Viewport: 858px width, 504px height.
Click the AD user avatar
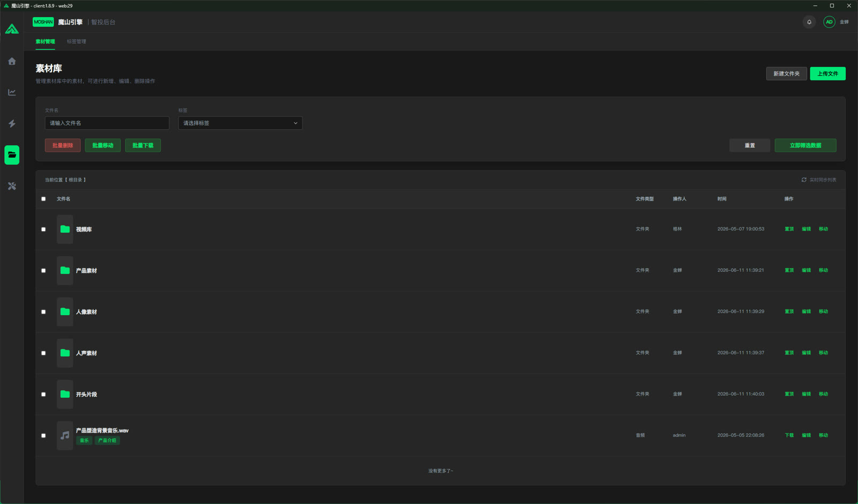829,22
